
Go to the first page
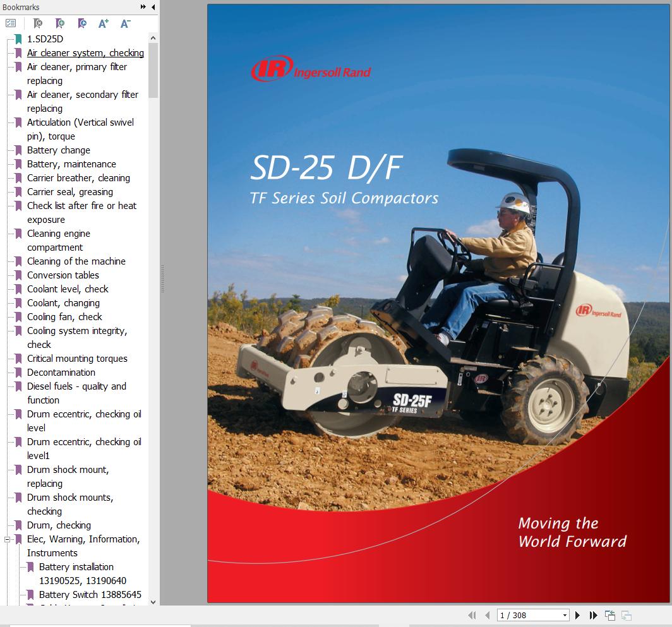(472, 616)
